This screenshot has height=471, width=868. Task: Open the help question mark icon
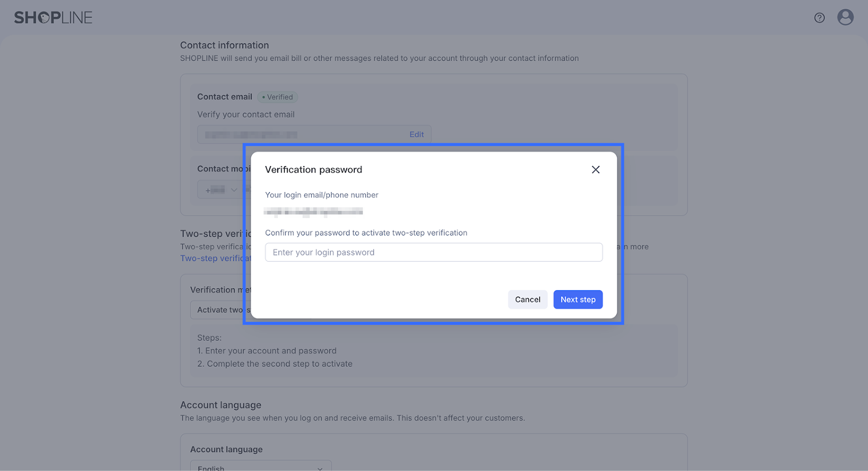(x=819, y=18)
